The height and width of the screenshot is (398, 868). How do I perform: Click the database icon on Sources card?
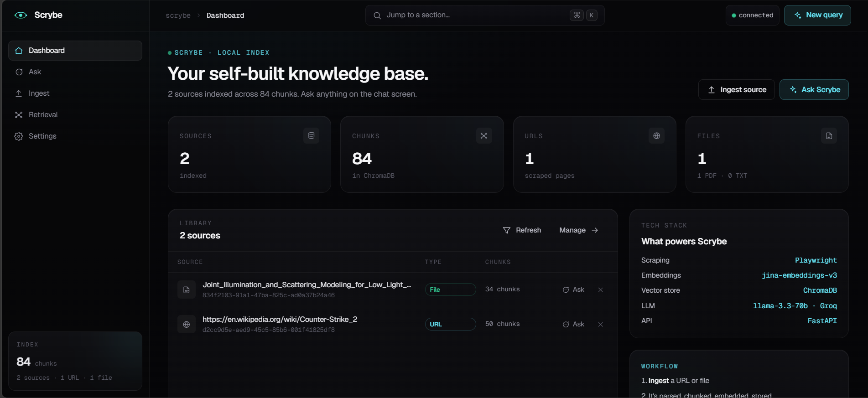pyautogui.click(x=312, y=135)
